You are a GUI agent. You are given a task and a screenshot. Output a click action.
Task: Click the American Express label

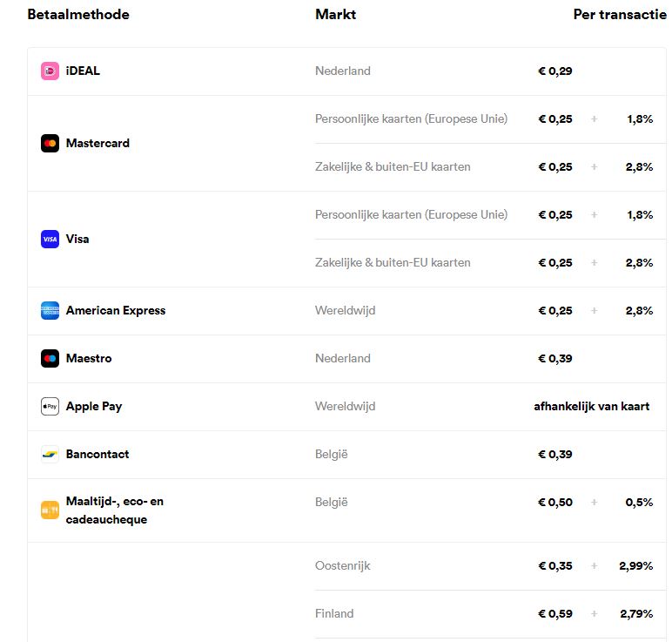pos(116,310)
